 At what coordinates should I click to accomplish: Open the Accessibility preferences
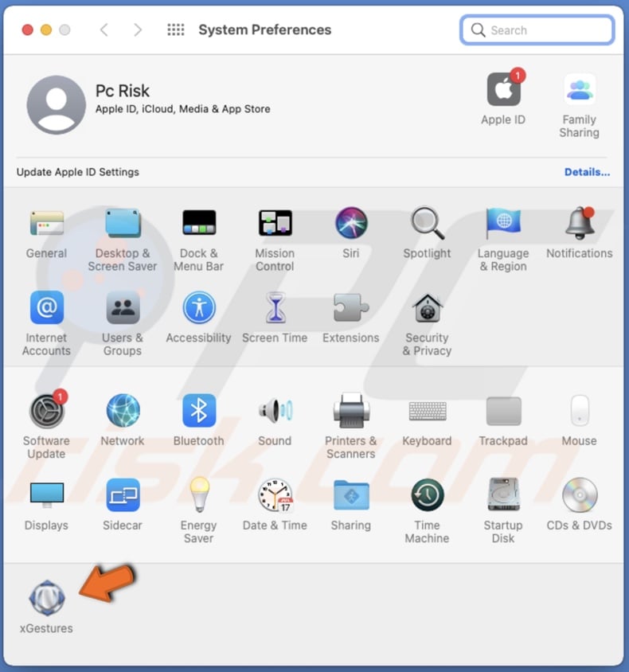coord(199,308)
